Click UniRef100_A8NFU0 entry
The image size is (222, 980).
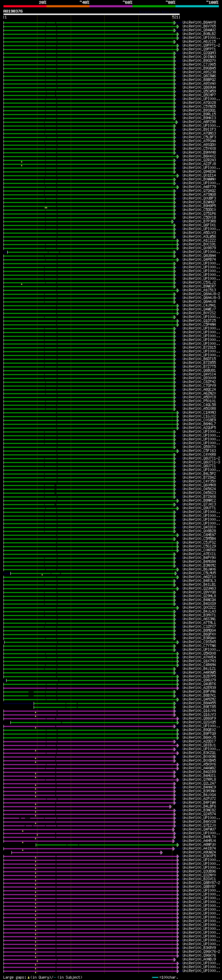[199, 844]
